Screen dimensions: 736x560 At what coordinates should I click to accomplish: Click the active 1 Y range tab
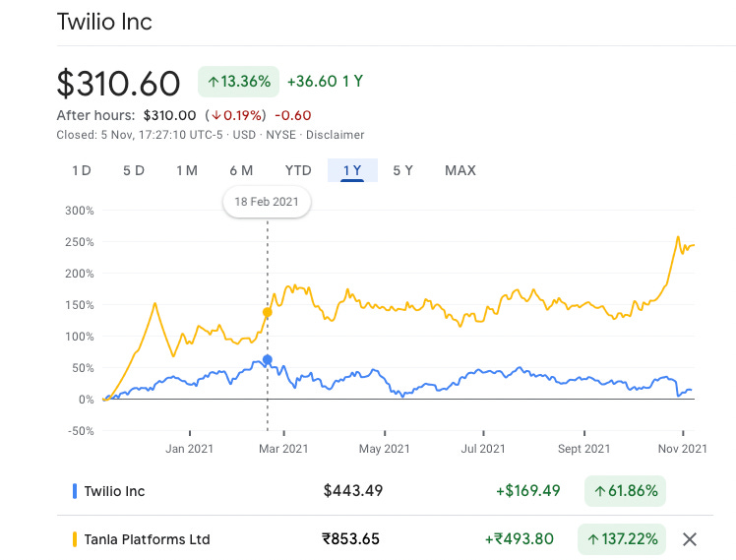coord(352,170)
